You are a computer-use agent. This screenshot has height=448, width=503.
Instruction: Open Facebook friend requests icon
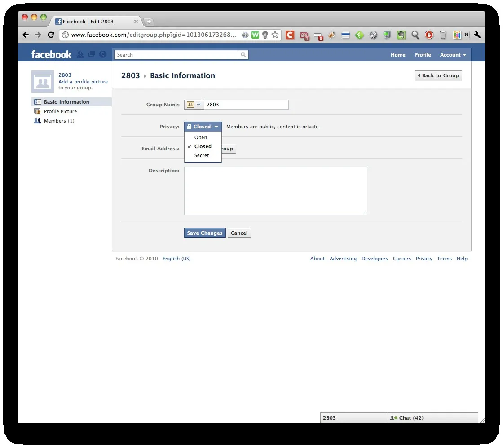click(80, 54)
